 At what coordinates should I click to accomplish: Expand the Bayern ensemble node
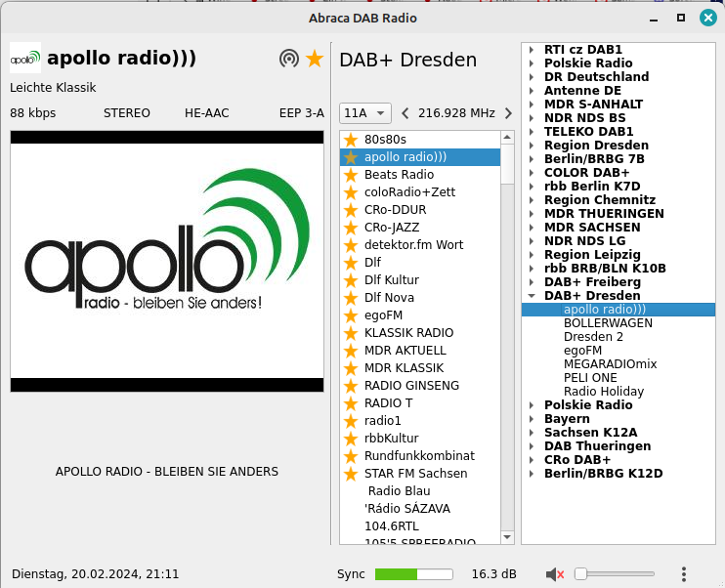532,419
